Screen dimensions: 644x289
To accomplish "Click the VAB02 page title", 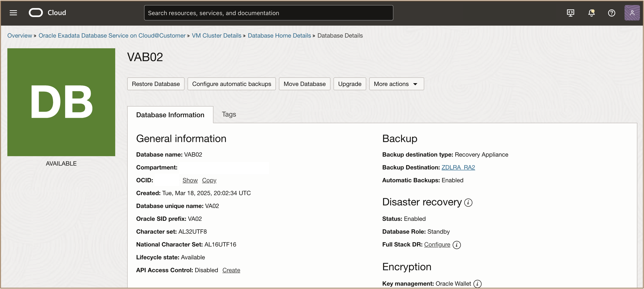I will [145, 57].
